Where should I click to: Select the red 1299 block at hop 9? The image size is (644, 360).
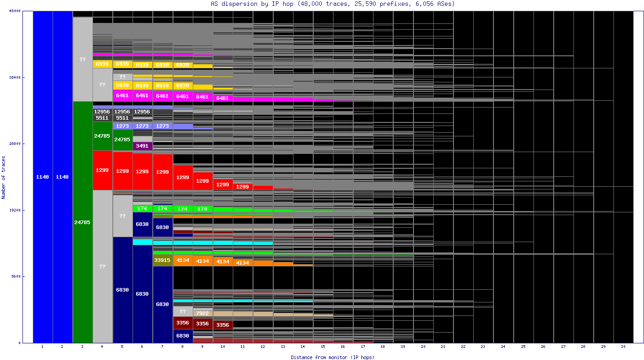click(x=203, y=181)
